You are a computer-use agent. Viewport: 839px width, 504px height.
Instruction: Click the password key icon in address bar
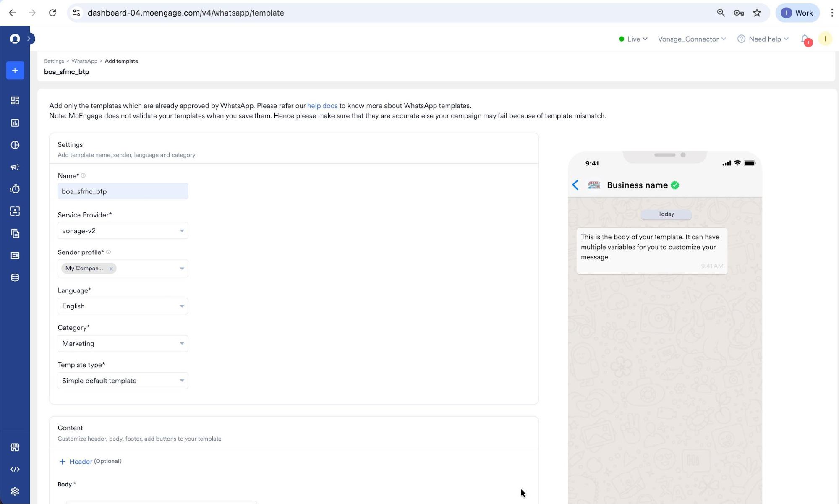coord(739,13)
